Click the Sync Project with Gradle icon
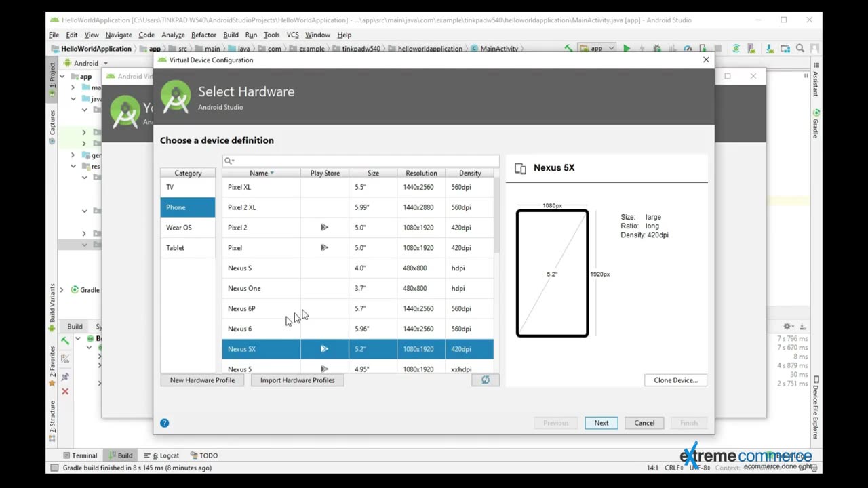 (736, 49)
